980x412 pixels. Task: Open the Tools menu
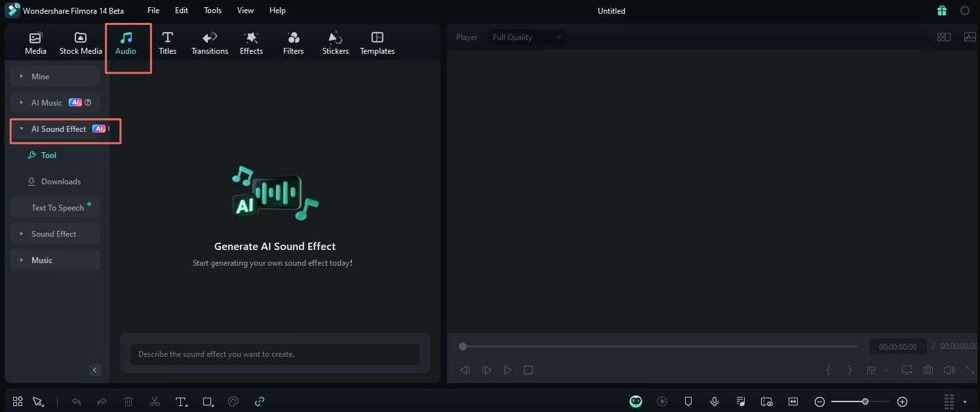click(212, 10)
